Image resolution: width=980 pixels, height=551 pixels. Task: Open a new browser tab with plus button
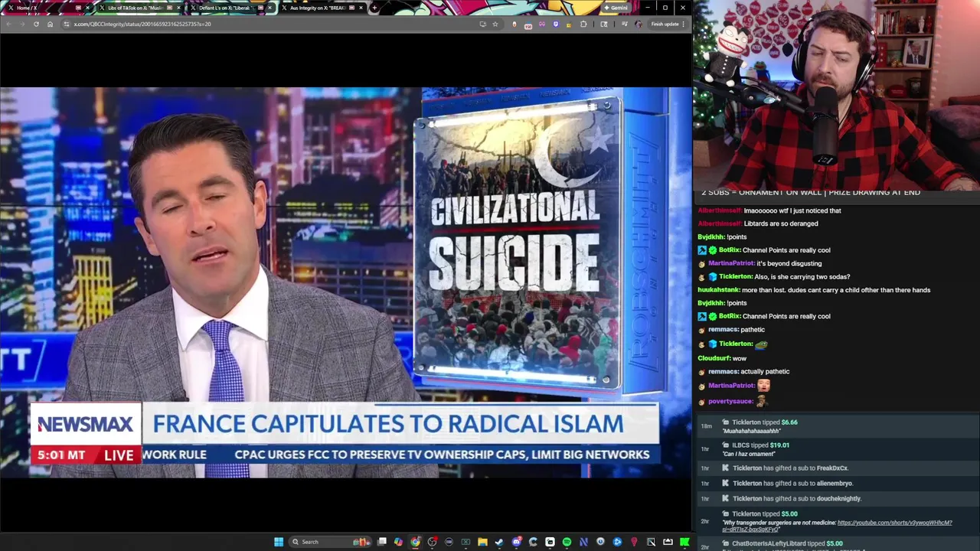[x=374, y=8]
